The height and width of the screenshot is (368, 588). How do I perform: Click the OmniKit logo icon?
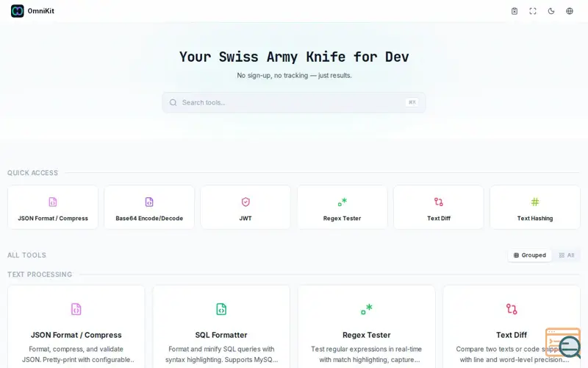[17, 11]
